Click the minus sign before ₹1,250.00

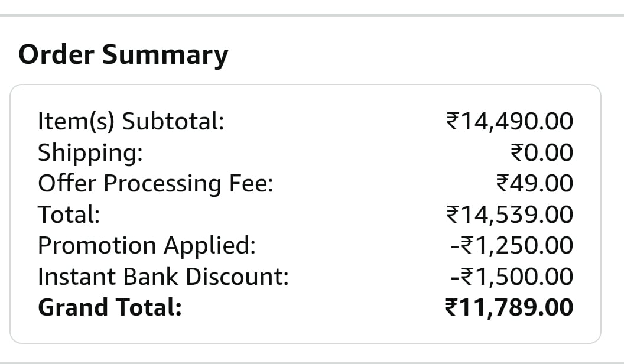coord(454,246)
